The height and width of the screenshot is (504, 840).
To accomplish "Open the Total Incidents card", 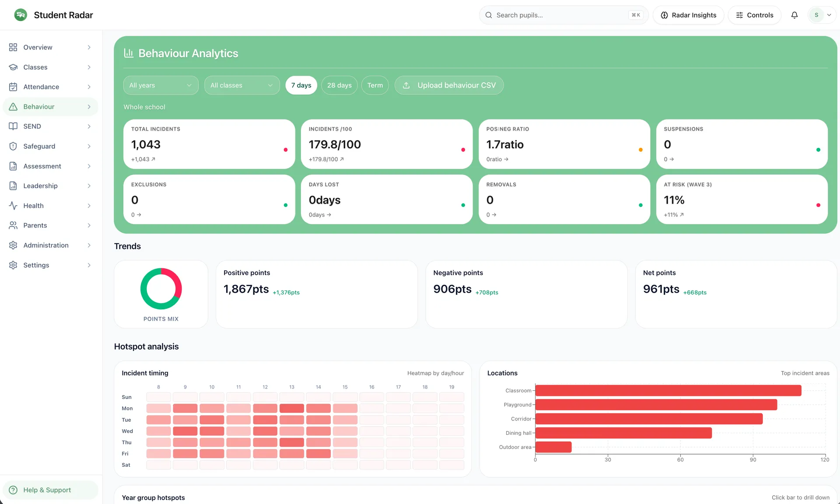I will pyautogui.click(x=209, y=144).
